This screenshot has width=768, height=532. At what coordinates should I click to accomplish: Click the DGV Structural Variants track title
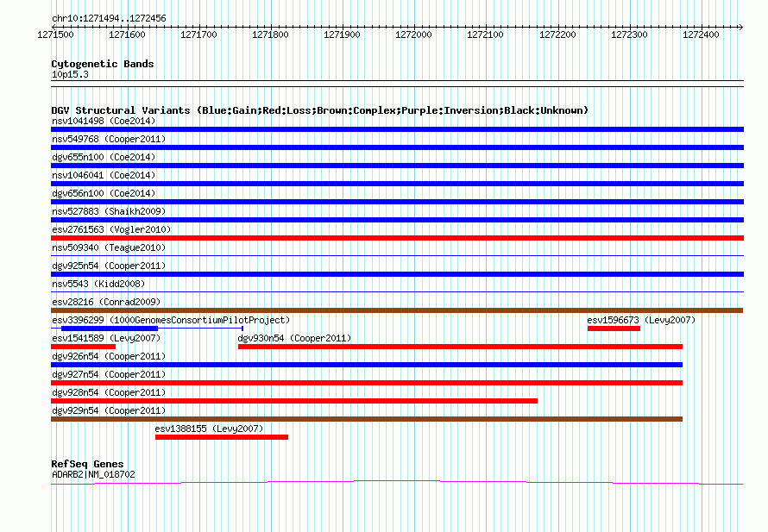320,110
